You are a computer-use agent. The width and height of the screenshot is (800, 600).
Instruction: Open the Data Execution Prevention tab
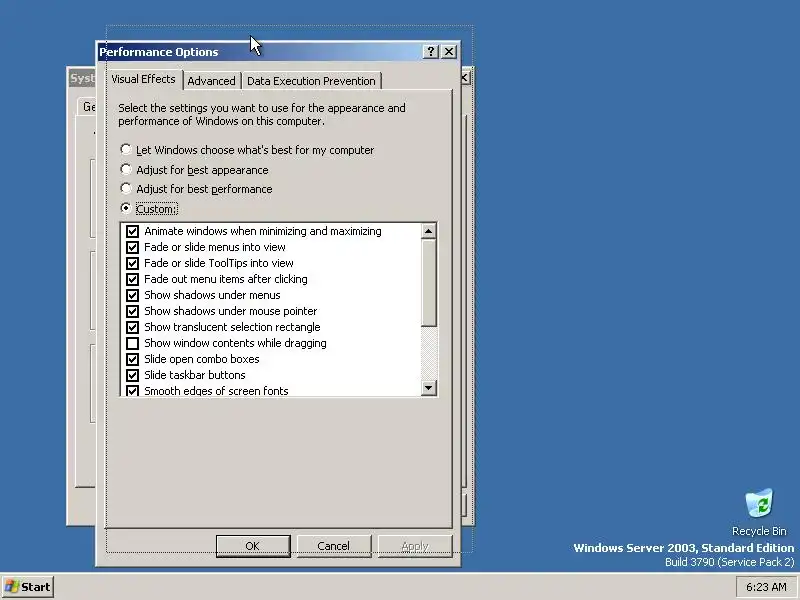coord(311,81)
